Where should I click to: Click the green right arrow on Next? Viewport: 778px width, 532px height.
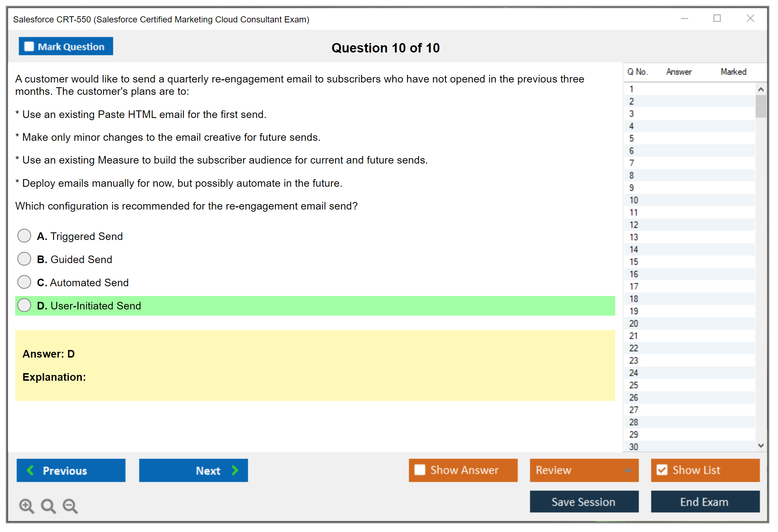click(235, 470)
